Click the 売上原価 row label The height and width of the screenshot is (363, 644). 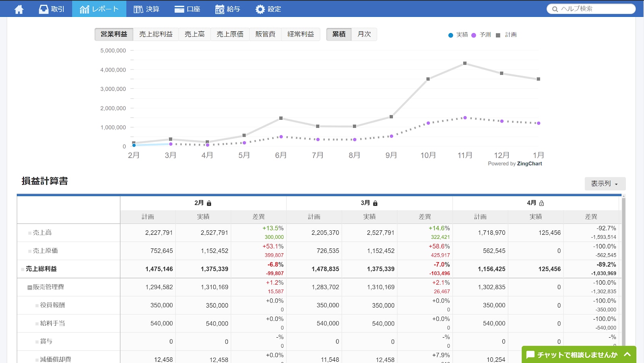coord(45,251)
